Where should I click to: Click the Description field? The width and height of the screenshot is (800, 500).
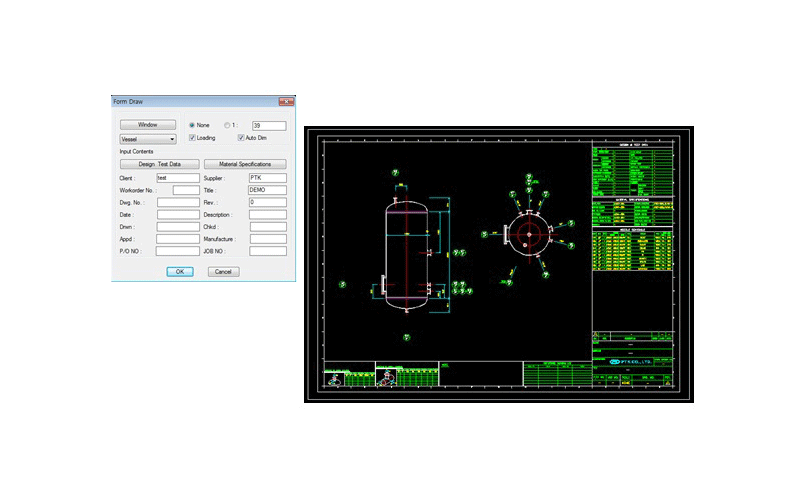tap(268, 215)
